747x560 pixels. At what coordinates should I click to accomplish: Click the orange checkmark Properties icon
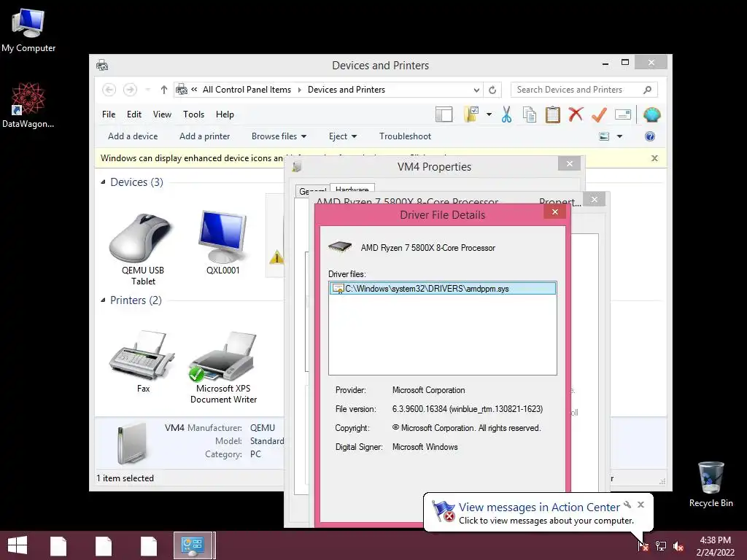pyautogui.click(x=599, y=114)
